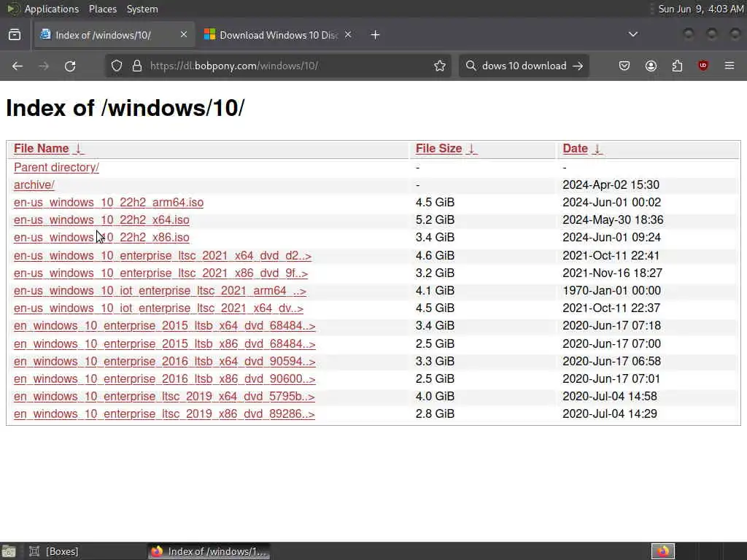Open the uBlock Origin extension icon
747x560 pixels.
pos(703,66)
